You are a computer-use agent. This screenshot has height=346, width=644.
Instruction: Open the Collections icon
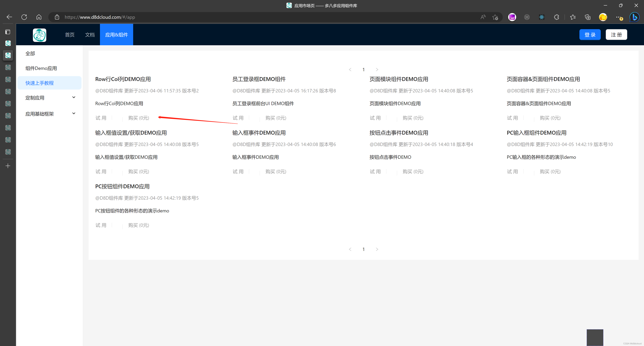click(587, 17)
